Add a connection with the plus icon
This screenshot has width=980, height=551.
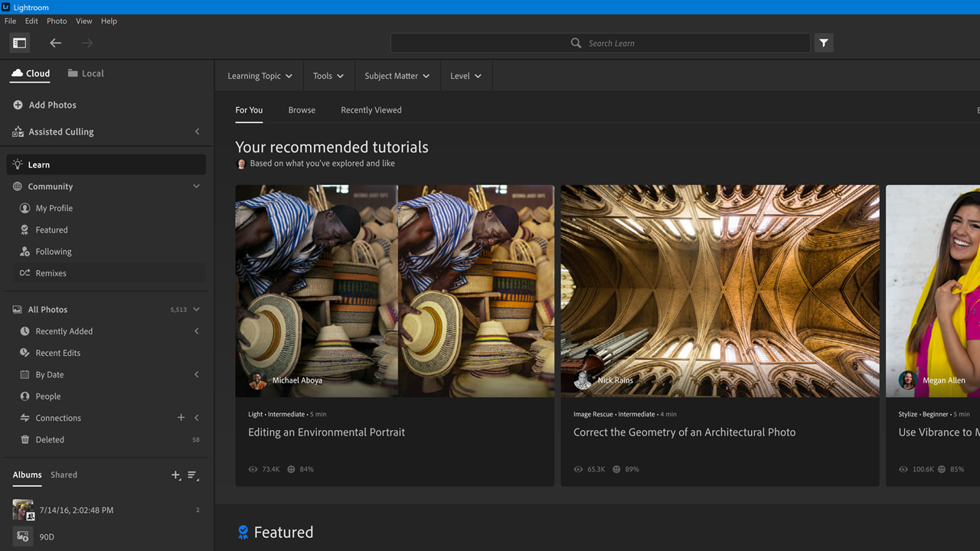181,418
